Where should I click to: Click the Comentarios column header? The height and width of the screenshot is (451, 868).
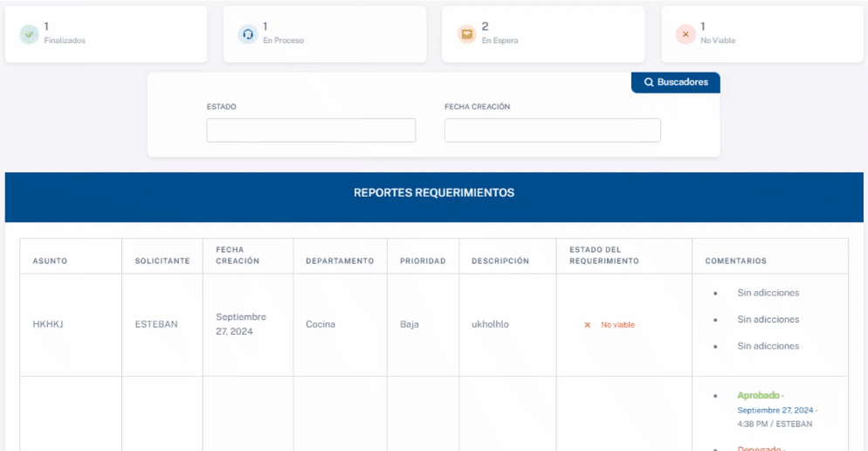(735, 261)
